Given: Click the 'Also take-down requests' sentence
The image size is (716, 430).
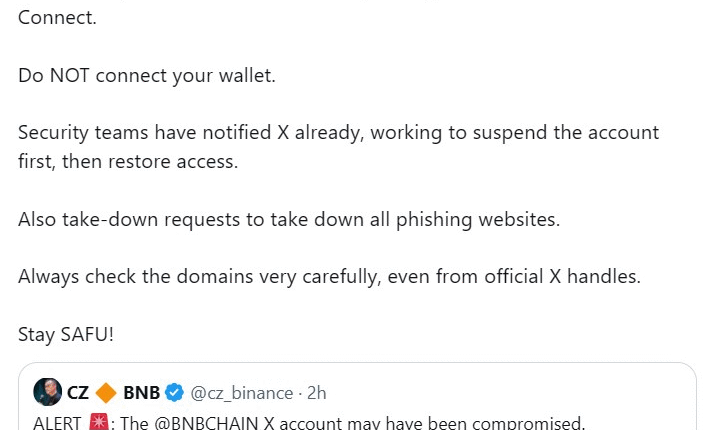Looking at the screenshot, I should pos(289,219).
